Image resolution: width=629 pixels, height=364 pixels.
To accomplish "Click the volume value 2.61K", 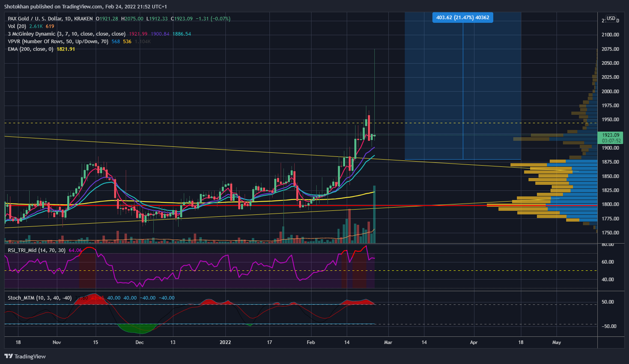I will tap(36, 26).
